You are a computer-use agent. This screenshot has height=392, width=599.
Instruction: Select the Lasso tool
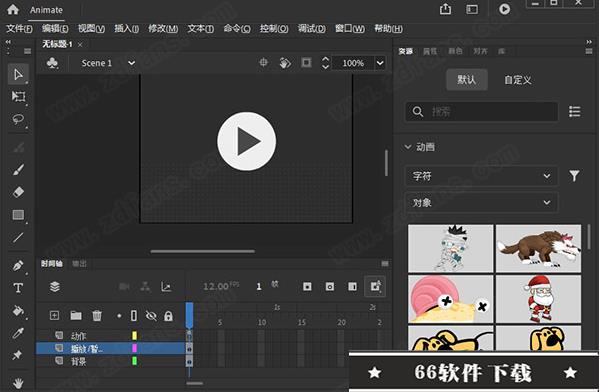pos(18,120)
